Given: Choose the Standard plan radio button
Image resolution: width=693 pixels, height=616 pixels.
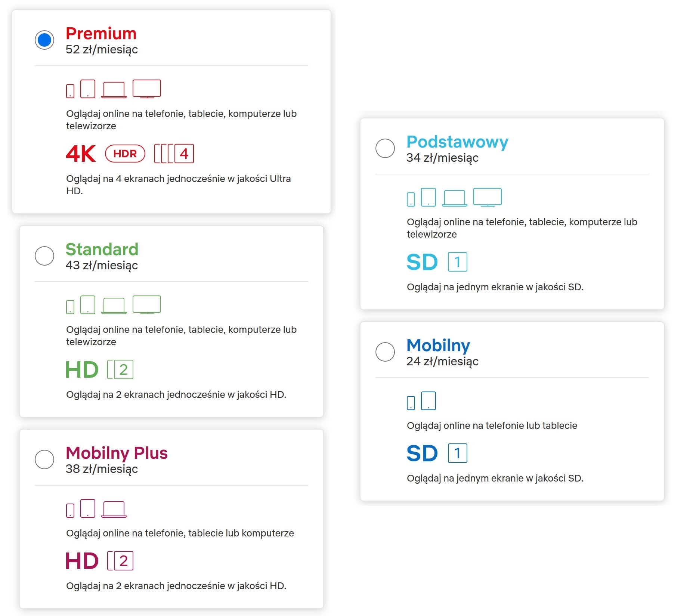Looking at the screenshot, I should [x=44, y=256].
